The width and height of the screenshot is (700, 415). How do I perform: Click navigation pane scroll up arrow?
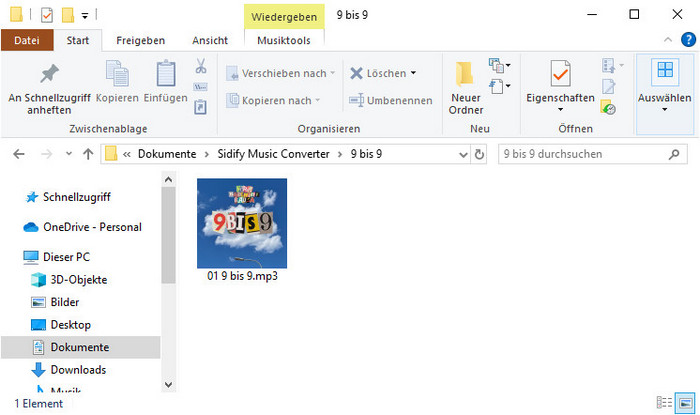[168, 179]
